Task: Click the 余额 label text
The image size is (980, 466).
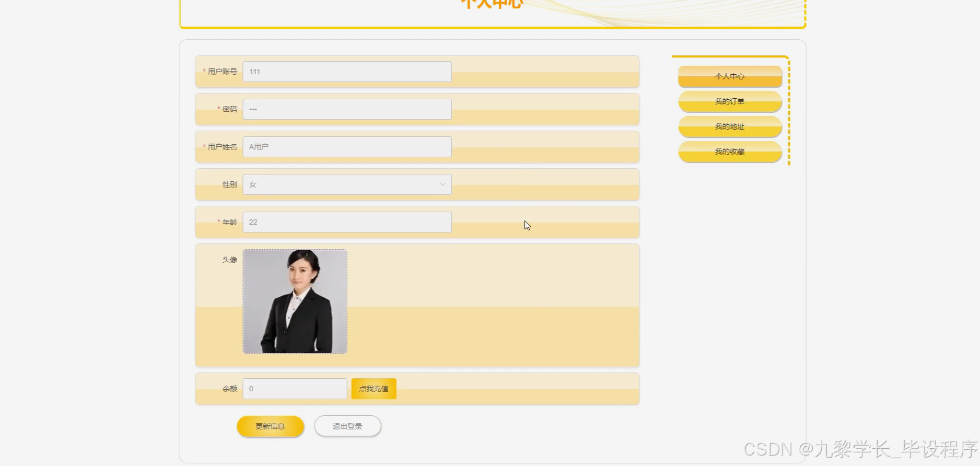Action: 230,389
